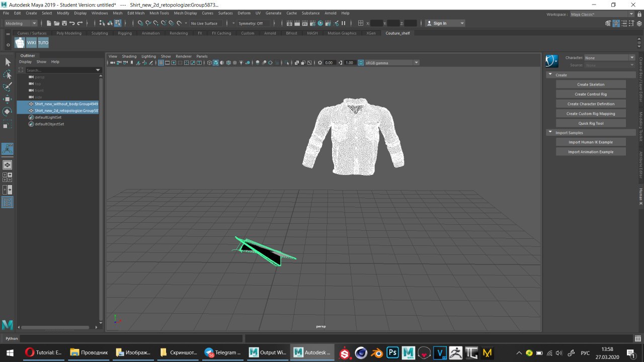This screenshot has width=644, height=362.
Task: Activate the Paint Selection tool
Action: coord(8,87)
